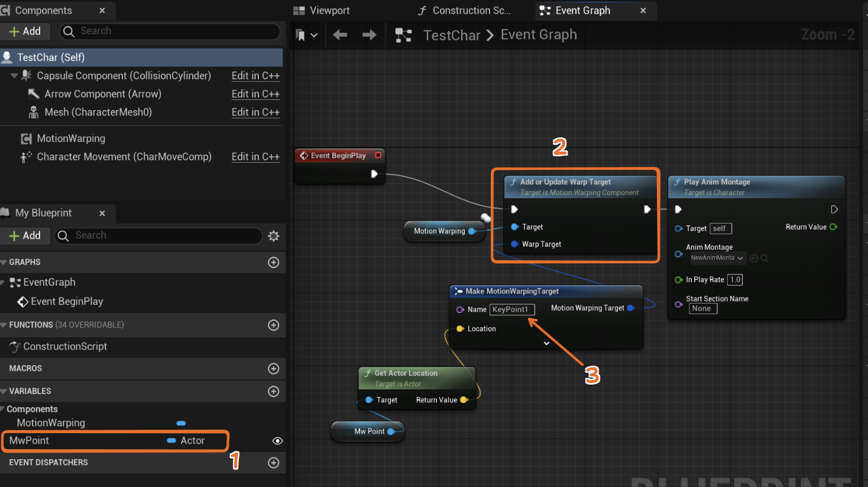Click the Name field containing KeyPoint1
This screenshot has width=868, height=487.
click(x=512, y=309)
